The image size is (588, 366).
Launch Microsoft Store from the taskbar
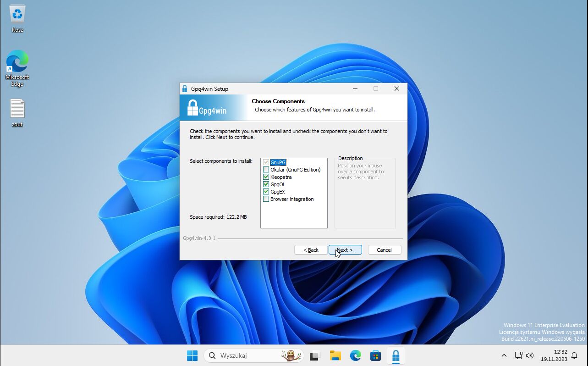(375, 355)
